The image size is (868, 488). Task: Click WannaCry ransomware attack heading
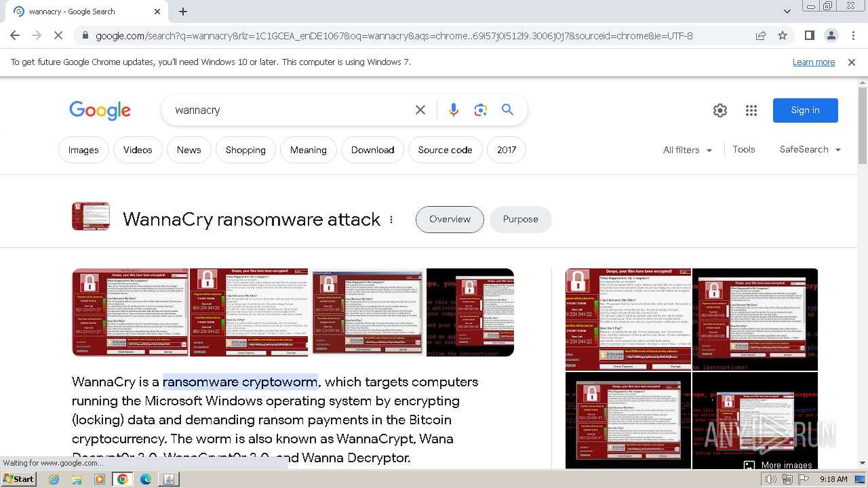click(x=252, y=220)
